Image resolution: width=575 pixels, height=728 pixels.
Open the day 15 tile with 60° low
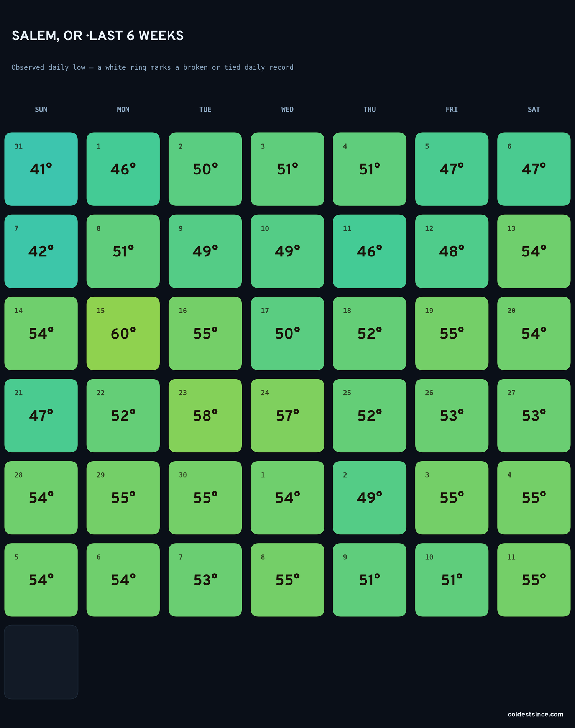pyautogui.click(x=123, y=334)
